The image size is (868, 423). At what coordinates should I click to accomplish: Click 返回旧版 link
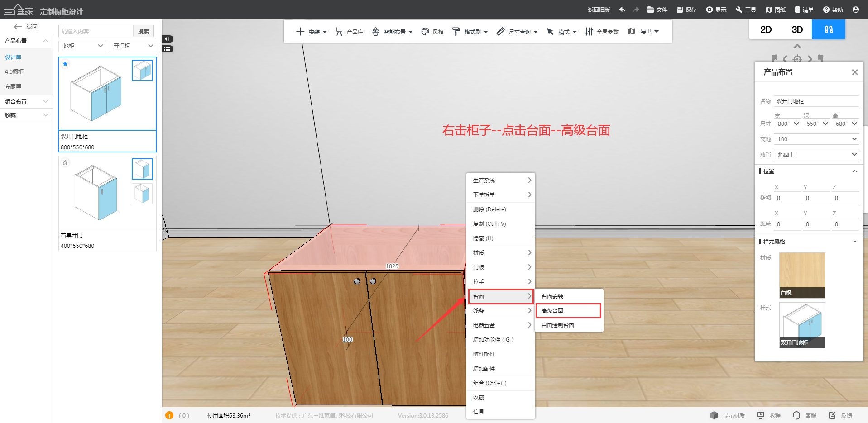pos(599,10)
